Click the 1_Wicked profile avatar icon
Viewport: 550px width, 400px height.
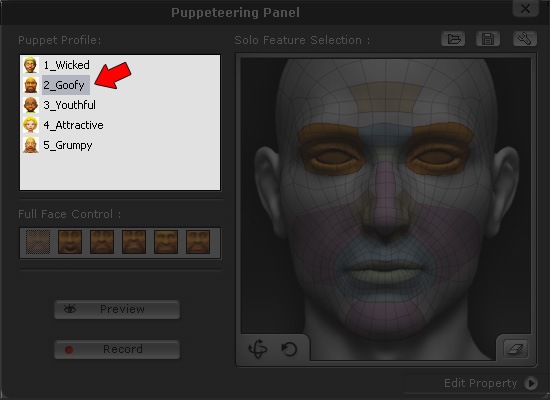31,65
